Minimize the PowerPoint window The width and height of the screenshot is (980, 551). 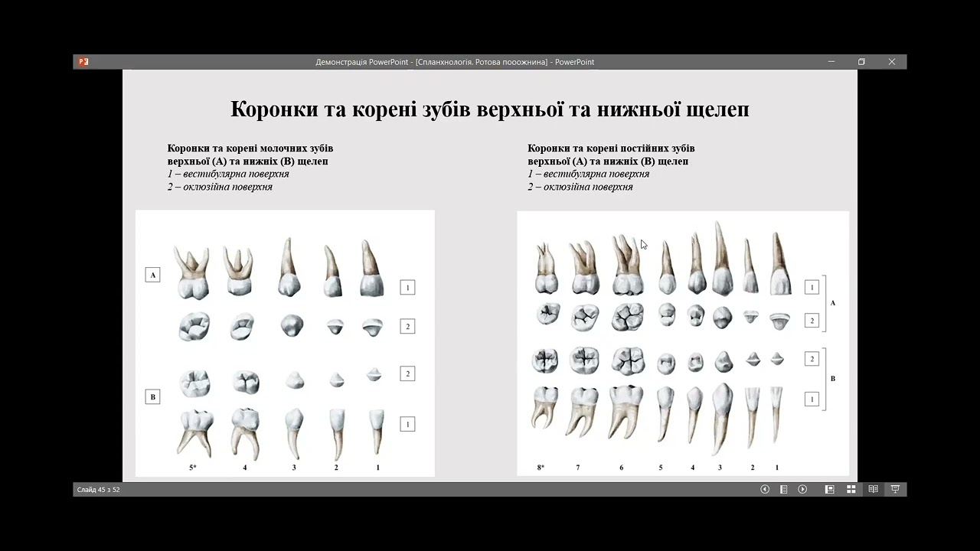pos(831,62)
